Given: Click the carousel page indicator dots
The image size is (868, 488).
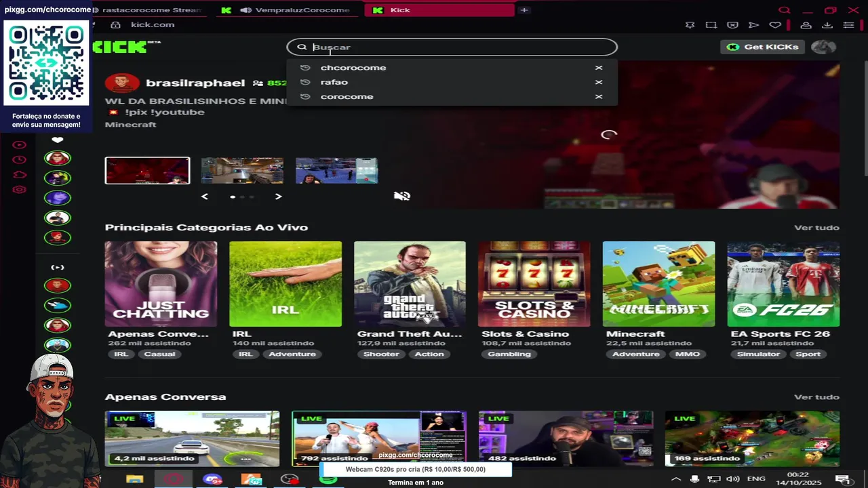Looking at the screenshot, I should pos(242,197).
